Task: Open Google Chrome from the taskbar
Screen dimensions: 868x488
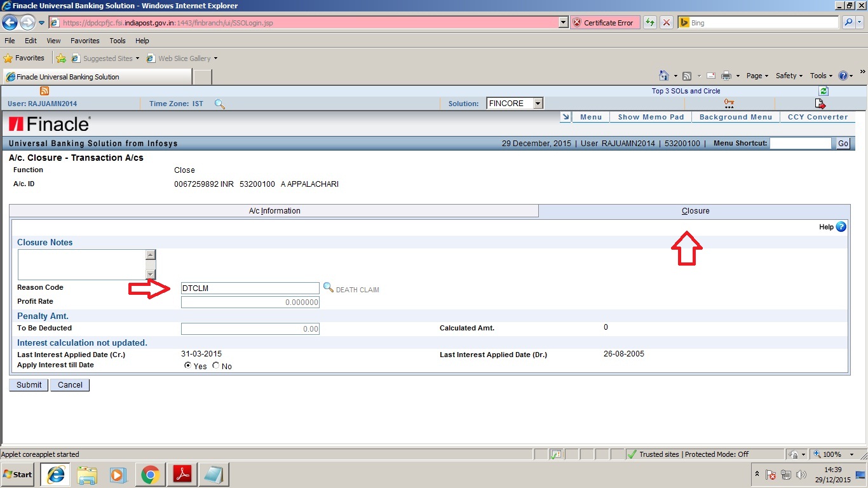Action: click(x=150, y=475)
